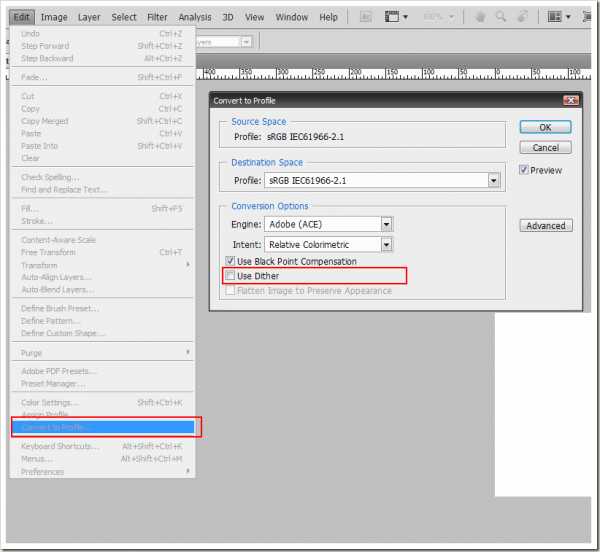
Task: Choose Define Pattern in Edit menu
Action: 103,321
